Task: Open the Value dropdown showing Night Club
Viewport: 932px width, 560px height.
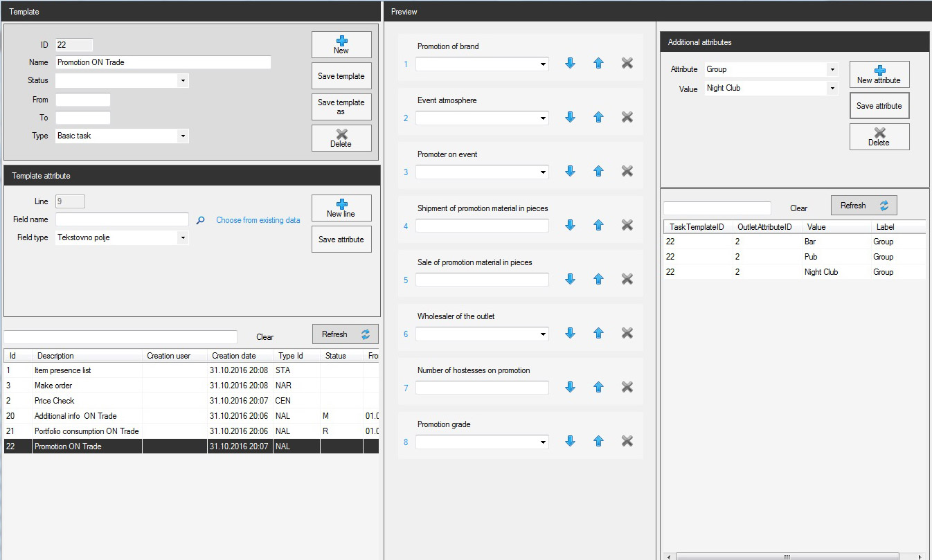Action: pos(832,89)
